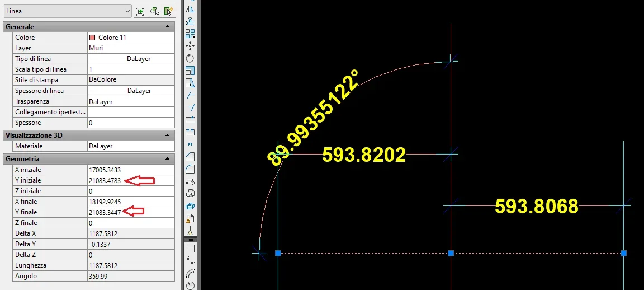This screenshot has height=290, width=644.
Task: Select the Array tool in the toolbar
Action: coord(190,34)
